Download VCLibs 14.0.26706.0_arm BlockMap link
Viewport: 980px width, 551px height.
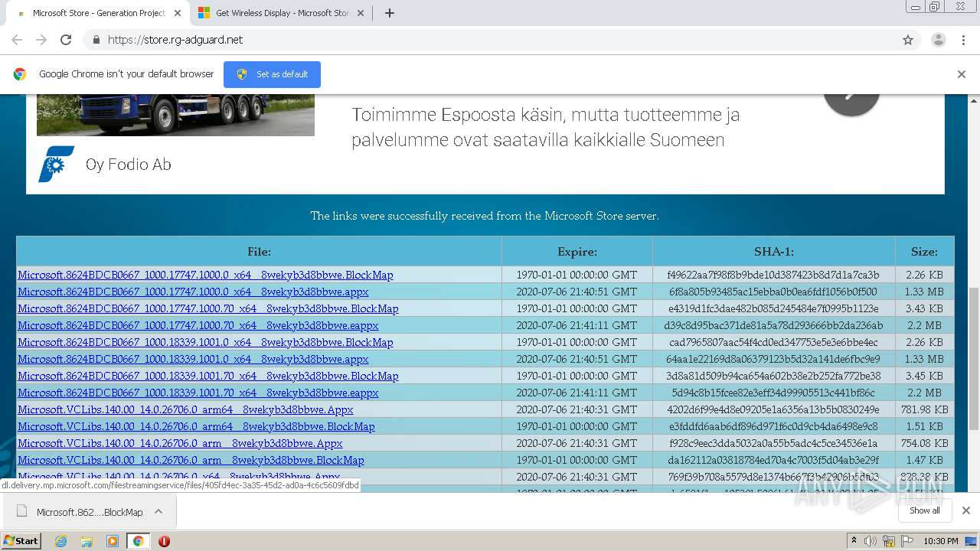(191, 460)
